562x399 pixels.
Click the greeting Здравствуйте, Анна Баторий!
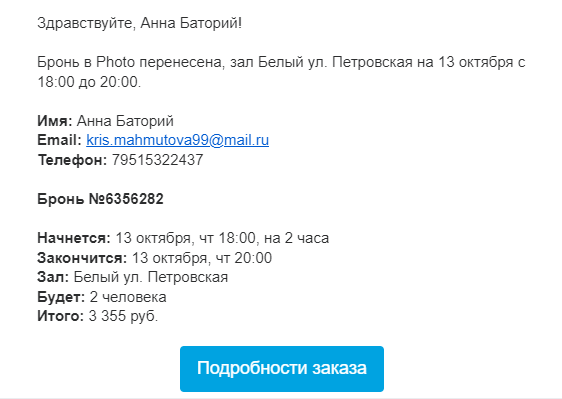139,24
